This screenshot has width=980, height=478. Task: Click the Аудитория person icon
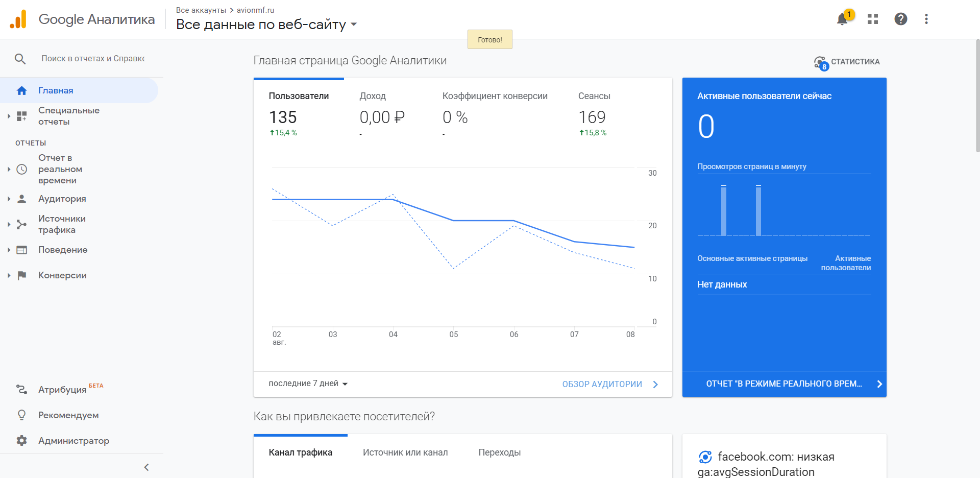(21, 199)
